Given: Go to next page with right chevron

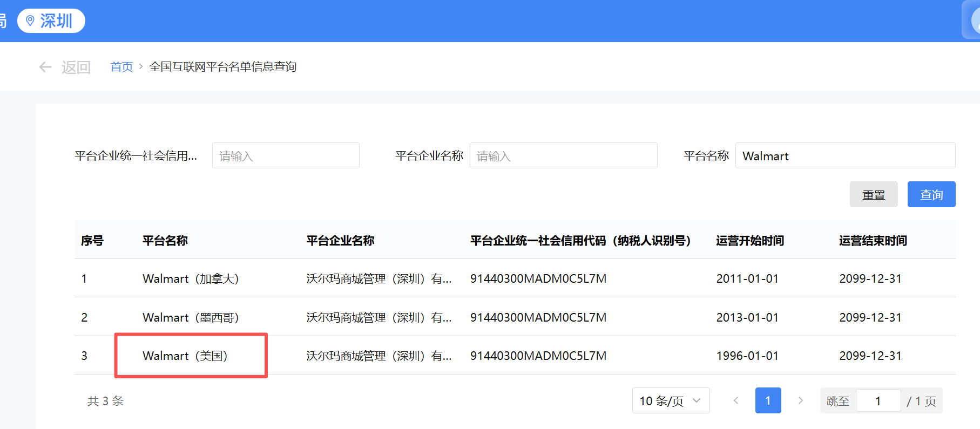Looking at the screenshot, I should pyautogui.click(x=800, y=400).
